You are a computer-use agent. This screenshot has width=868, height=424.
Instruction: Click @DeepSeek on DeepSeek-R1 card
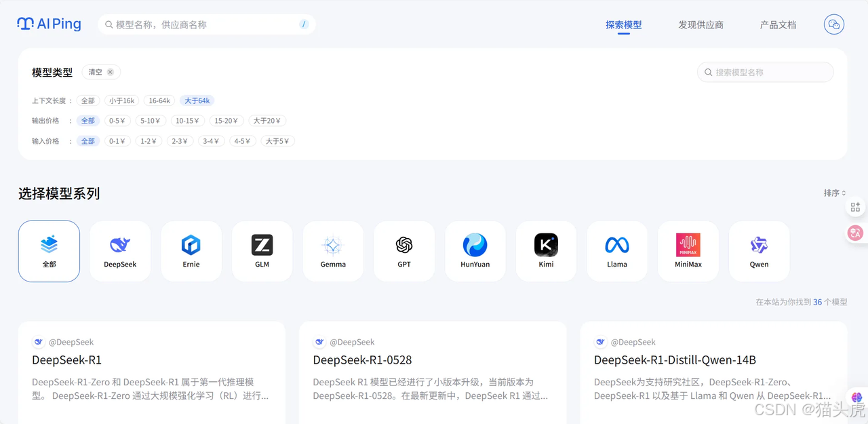(71, 342)
